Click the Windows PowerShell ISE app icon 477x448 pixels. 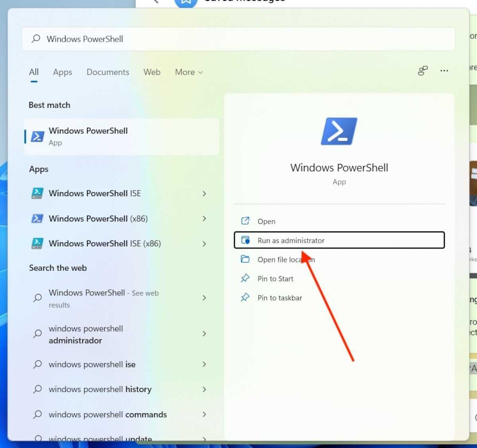37,193
